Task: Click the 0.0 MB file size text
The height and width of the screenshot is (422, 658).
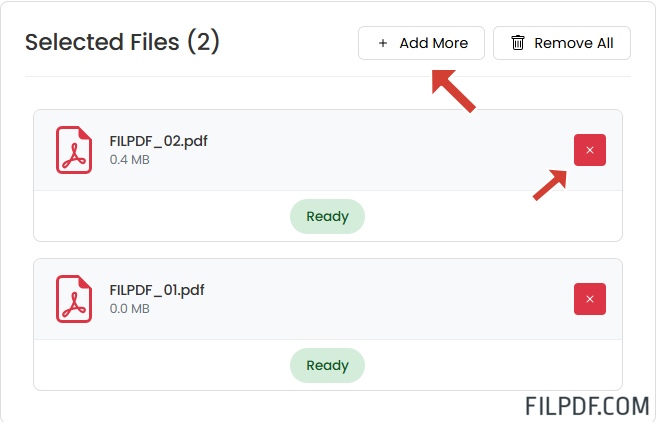Action: [130, 309]
